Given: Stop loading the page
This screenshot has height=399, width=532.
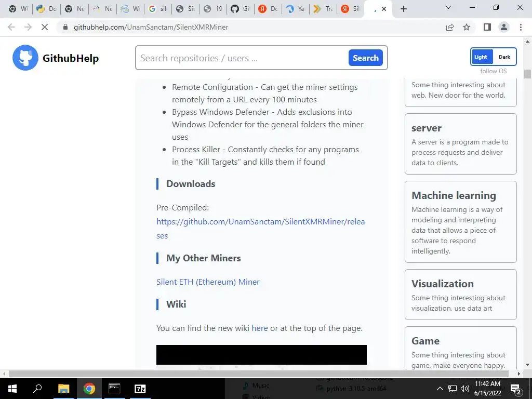Looking at the screenshot, I should (45, 27).
